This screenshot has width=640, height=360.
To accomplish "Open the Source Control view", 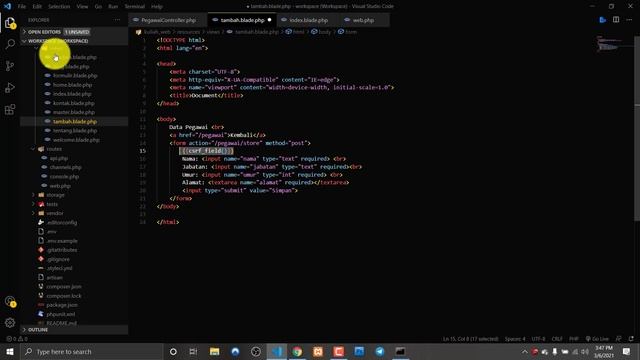I will (x=10, y=66).
